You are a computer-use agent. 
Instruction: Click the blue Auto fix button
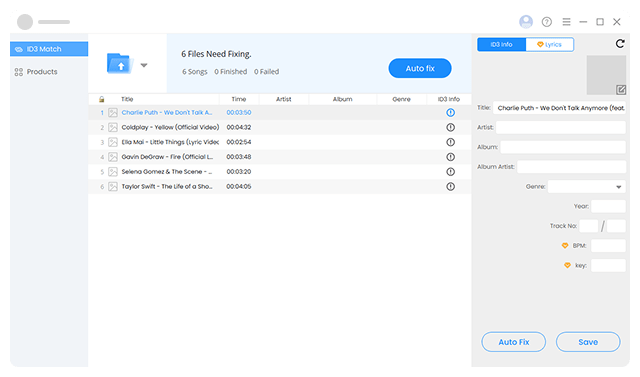tap(420, 68)
